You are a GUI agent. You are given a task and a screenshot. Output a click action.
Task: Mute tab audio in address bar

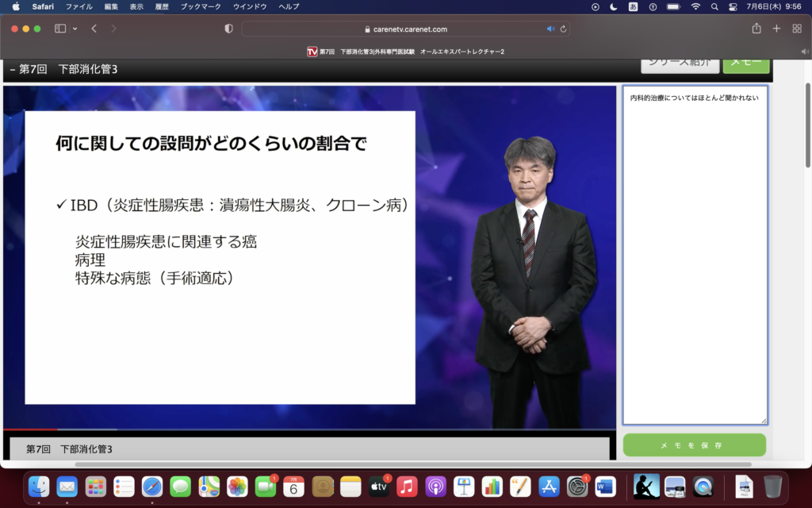(x=550, y=29)
